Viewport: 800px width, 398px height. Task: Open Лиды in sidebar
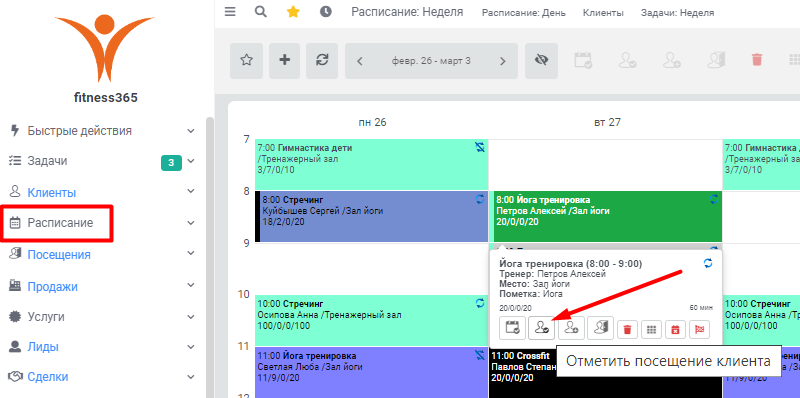point(43,347)
